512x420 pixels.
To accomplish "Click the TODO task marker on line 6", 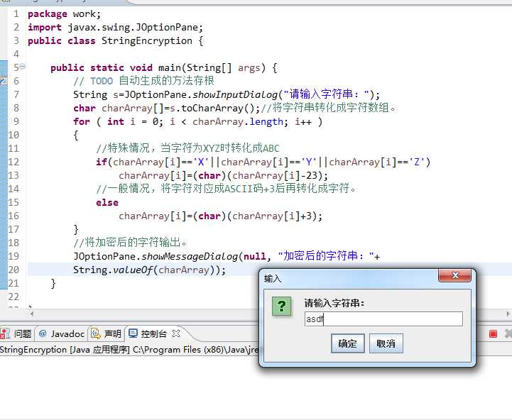I will (4, 81).
